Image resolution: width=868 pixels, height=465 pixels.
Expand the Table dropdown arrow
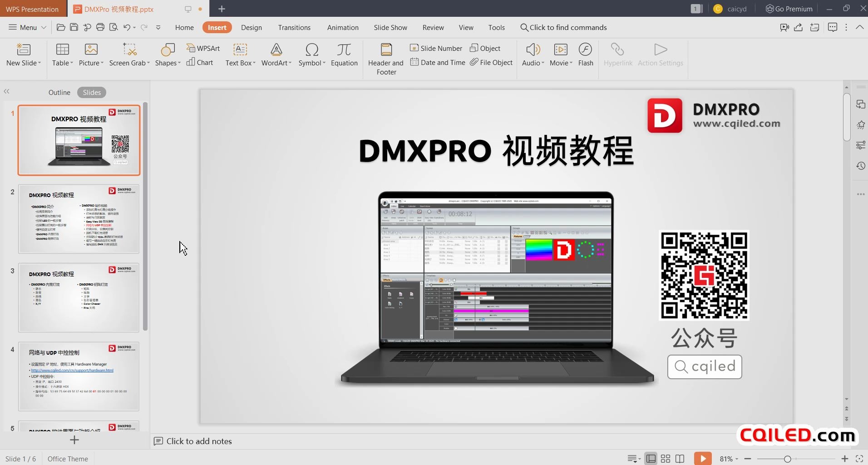pos(72,63)
